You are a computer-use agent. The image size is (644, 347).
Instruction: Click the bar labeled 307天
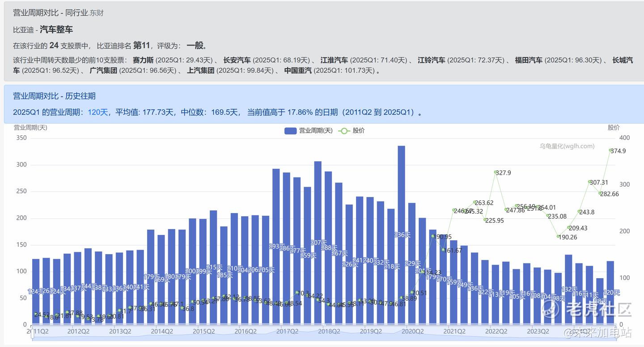click(318, 243)
